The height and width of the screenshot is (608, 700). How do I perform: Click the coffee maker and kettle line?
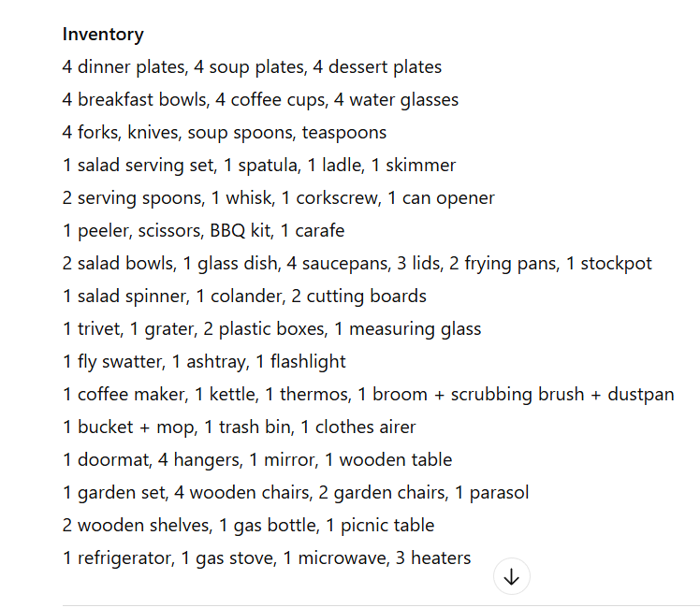coord(369,395)
